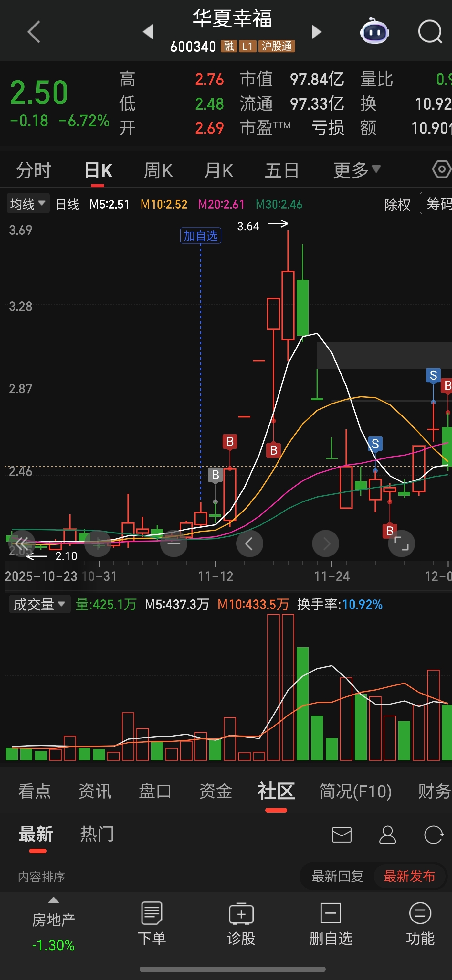The image size is (452, 980).
Task: Tap the current price 2.50
Action: (x=39, y=92)
